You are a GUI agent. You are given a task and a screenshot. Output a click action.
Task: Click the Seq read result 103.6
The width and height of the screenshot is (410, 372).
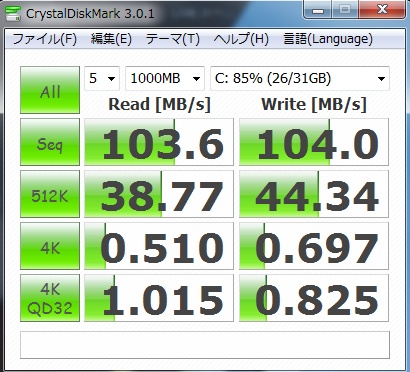coord(159,142)
